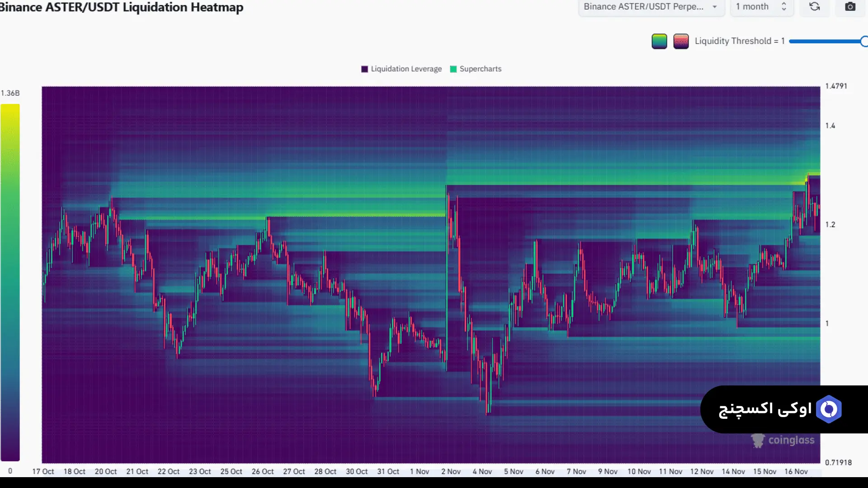
Task: Click the purple Liquidation Leverage legend square
Action: pyautogui.click(x=364, y=69)
